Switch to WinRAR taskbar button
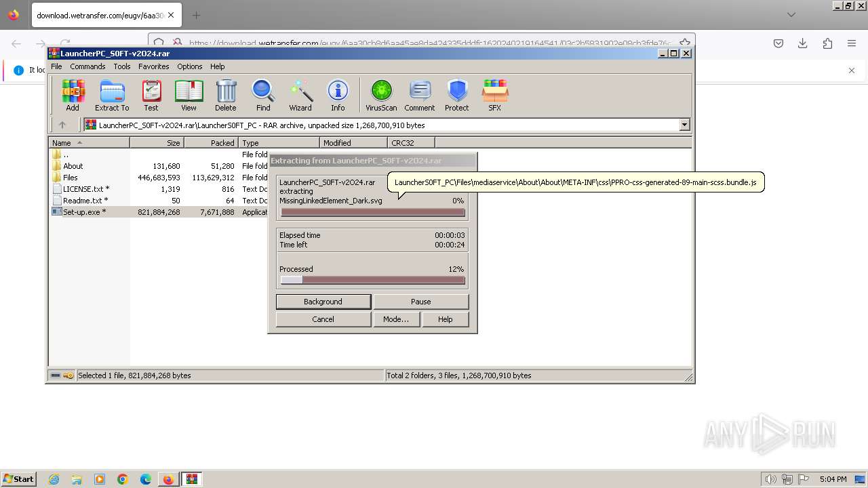The width and height of the screenshot is (868, 488). (192, 479)
